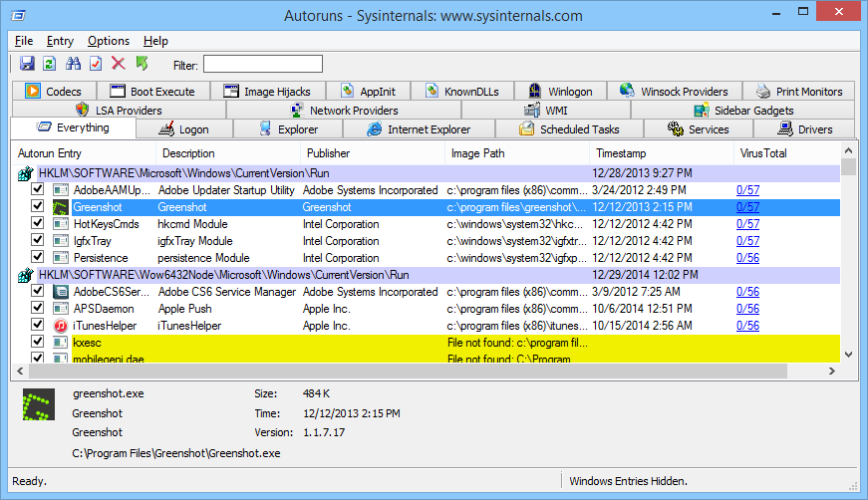Switch to the Scheduled Tasks tab
868x500 pixels.
click(x=570, y=129)
